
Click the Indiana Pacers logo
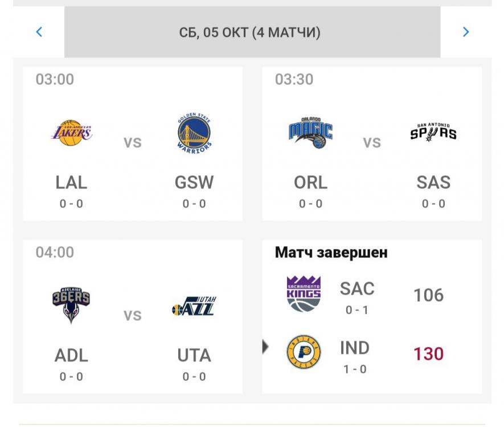(x=304, y=352)
